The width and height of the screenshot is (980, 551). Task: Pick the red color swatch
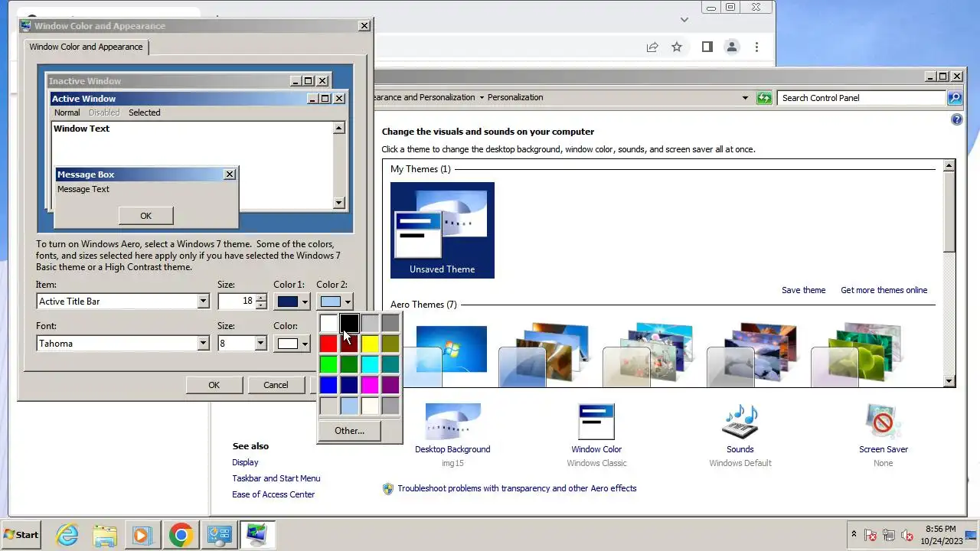[x=328, y=344]
